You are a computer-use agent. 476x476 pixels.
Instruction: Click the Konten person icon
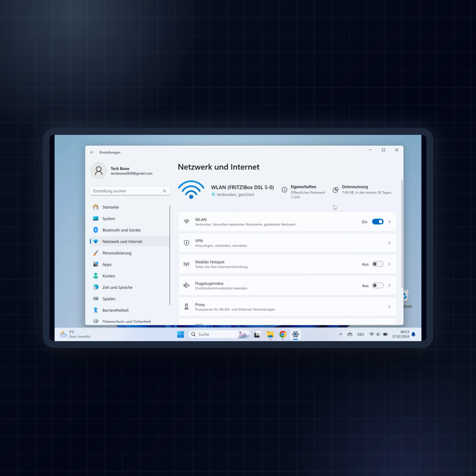coord(96,276)
